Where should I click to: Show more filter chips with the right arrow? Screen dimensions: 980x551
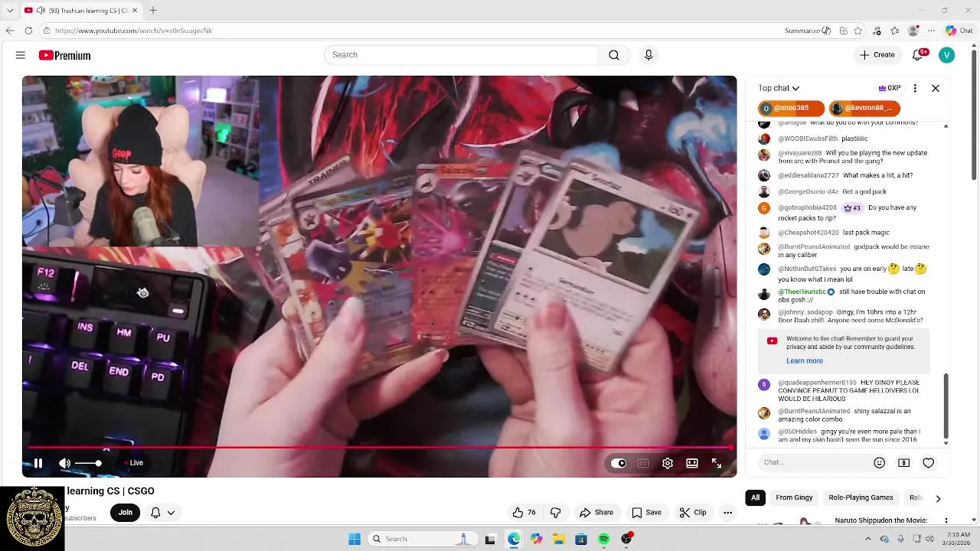pyautogui.click(x=938, y=499)
